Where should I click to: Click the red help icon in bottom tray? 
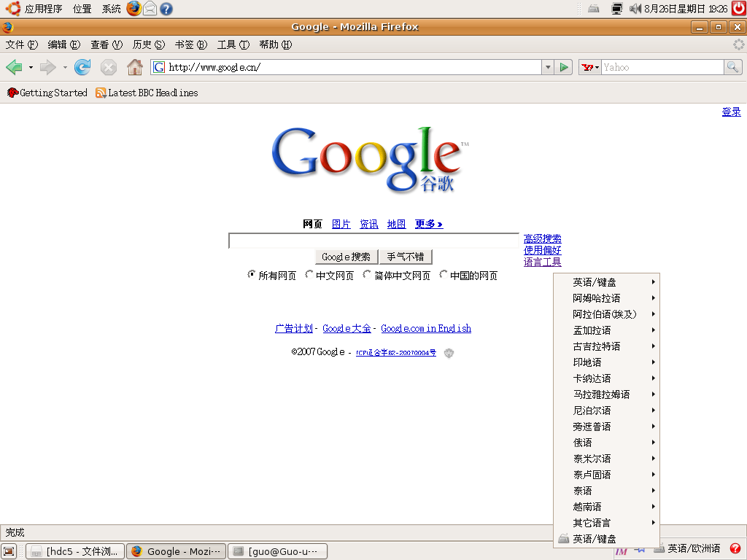click(735, 549)
